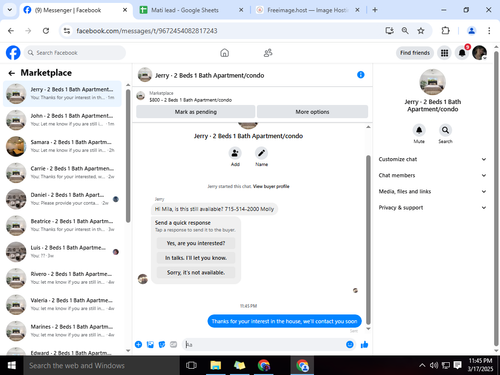Click the Search Facebook field

click(x=75, y=53)
